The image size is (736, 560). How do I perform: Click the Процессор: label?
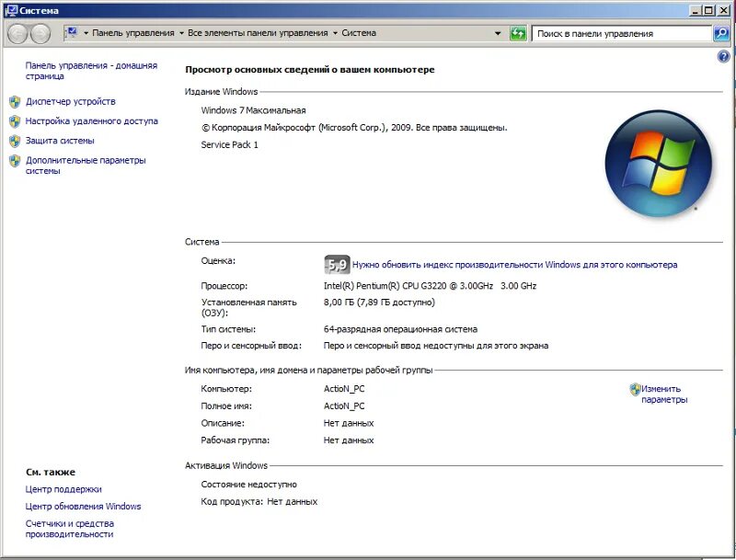pos(224,286)
